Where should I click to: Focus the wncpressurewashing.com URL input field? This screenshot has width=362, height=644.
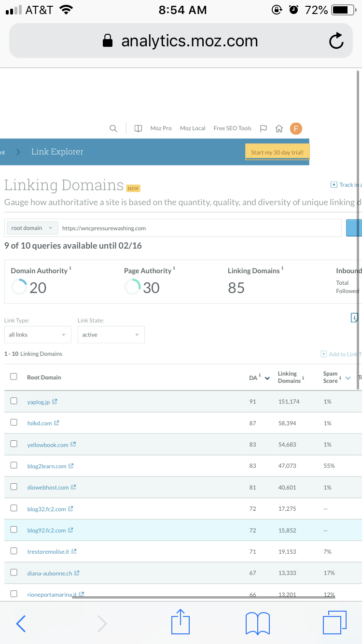coord(200,228)
